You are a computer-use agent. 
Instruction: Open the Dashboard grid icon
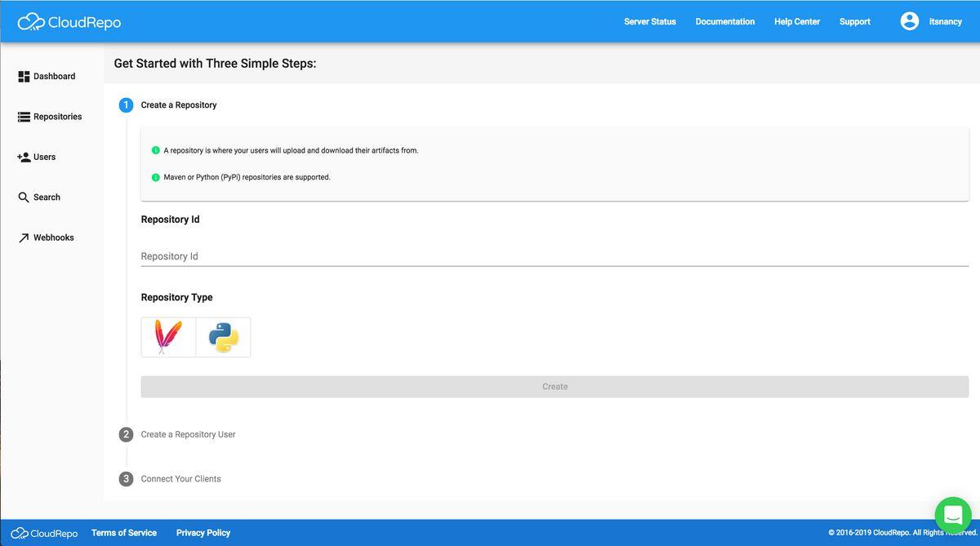tap(24, 77)
